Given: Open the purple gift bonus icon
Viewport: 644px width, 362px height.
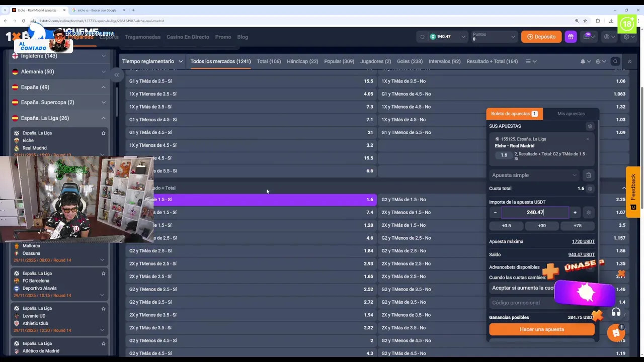Looking at the screenshot, I should click(571, 37).
